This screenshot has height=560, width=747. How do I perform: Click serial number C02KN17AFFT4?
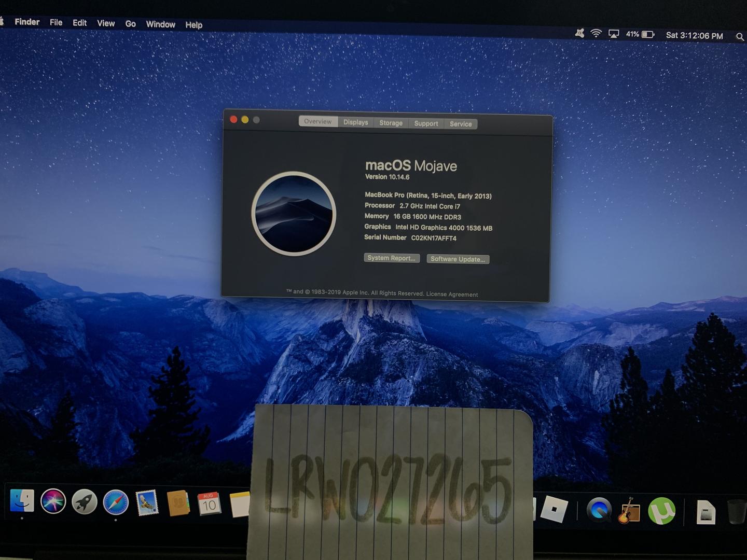coord(434,238)
